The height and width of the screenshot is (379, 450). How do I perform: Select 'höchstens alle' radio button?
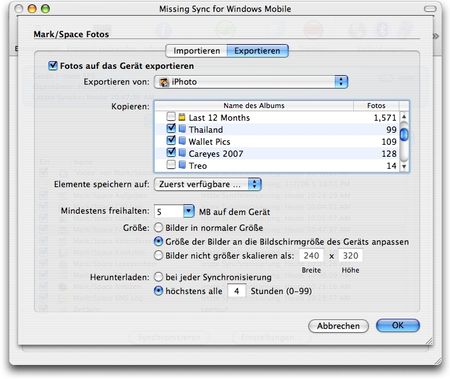[159, 291]
